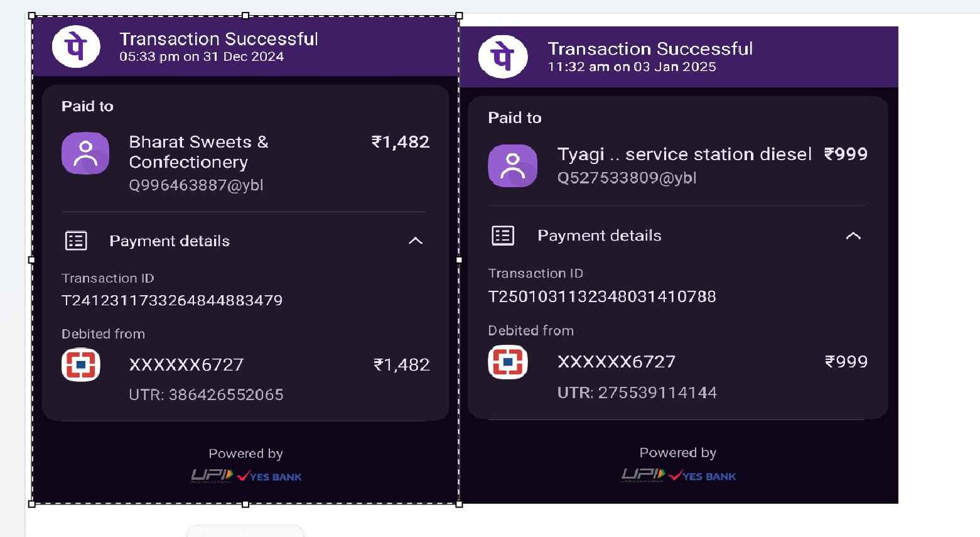Image resolution: width=980 pixels, height=537 pixels.
Task: Click the YES BANK logo in right receipt
Action: pyautogui.click(x=703, y=476)
